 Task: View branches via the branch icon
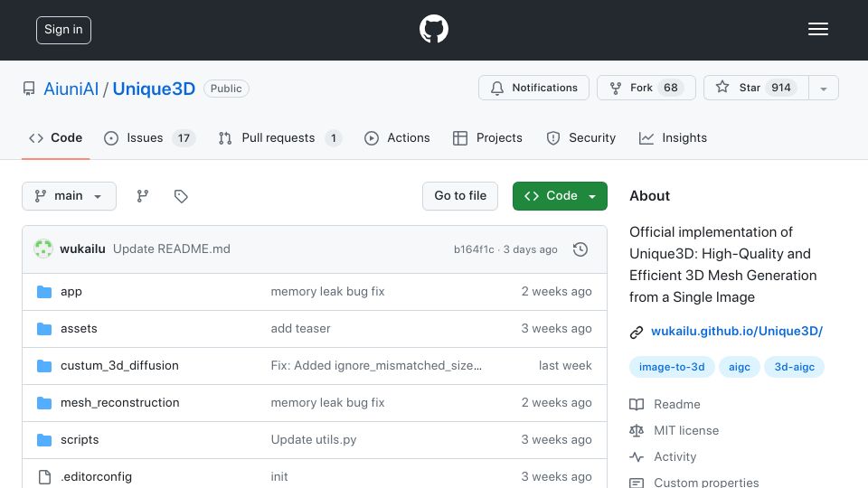143,196
